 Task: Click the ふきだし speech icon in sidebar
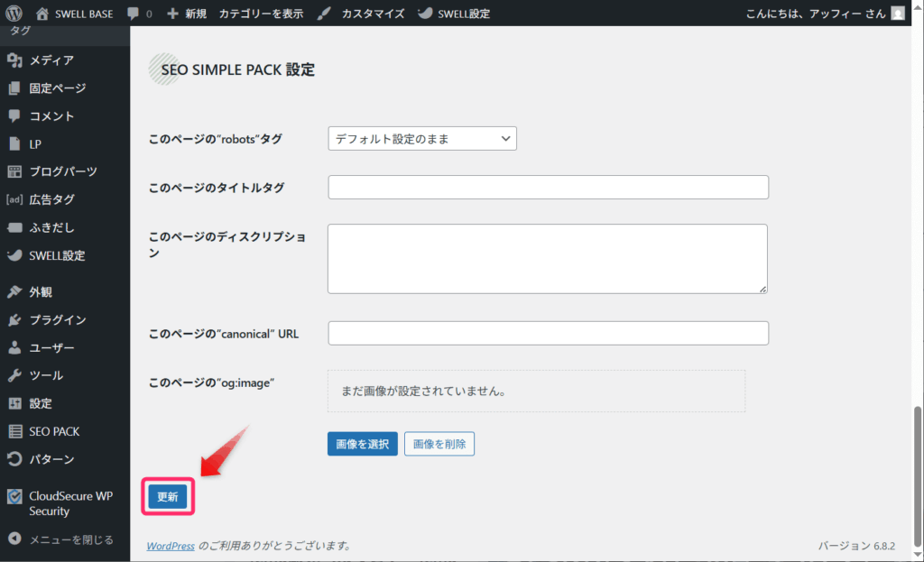click(x=14, y=227)
